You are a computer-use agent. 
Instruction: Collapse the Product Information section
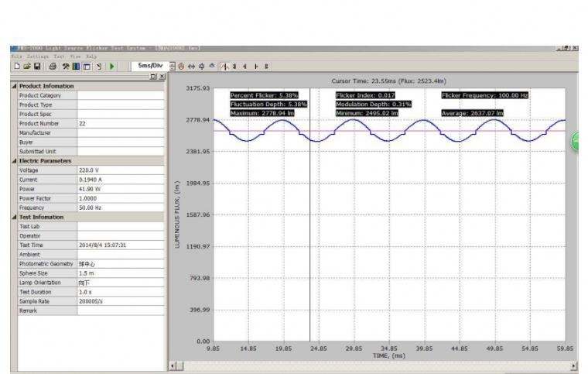tap(15, 86)
